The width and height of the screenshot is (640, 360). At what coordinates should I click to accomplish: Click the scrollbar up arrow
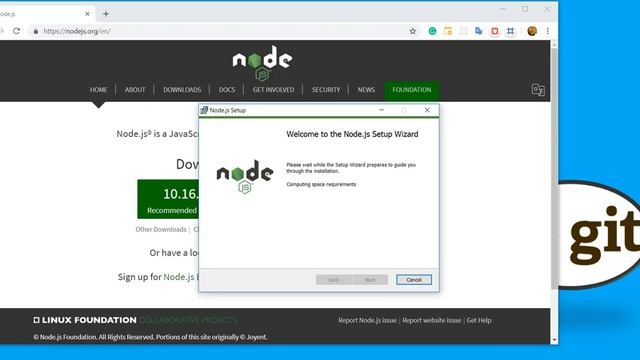554,44
